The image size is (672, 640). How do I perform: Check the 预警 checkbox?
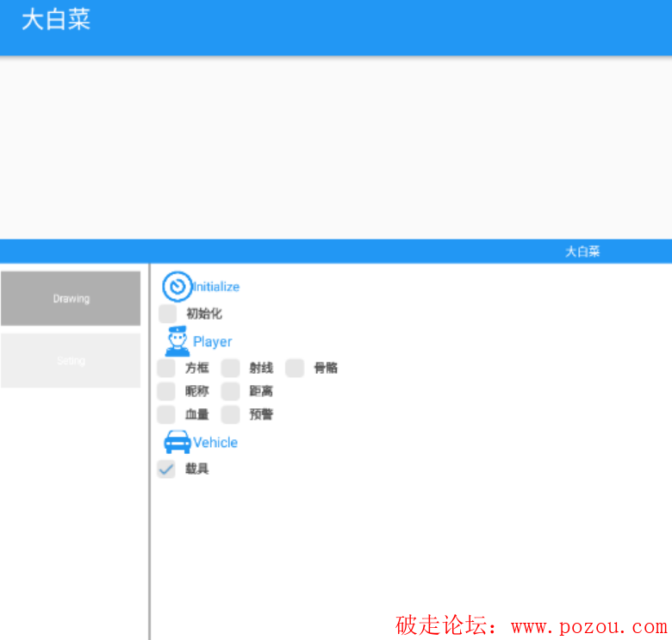pyautogui.click(x=230, y=414)
